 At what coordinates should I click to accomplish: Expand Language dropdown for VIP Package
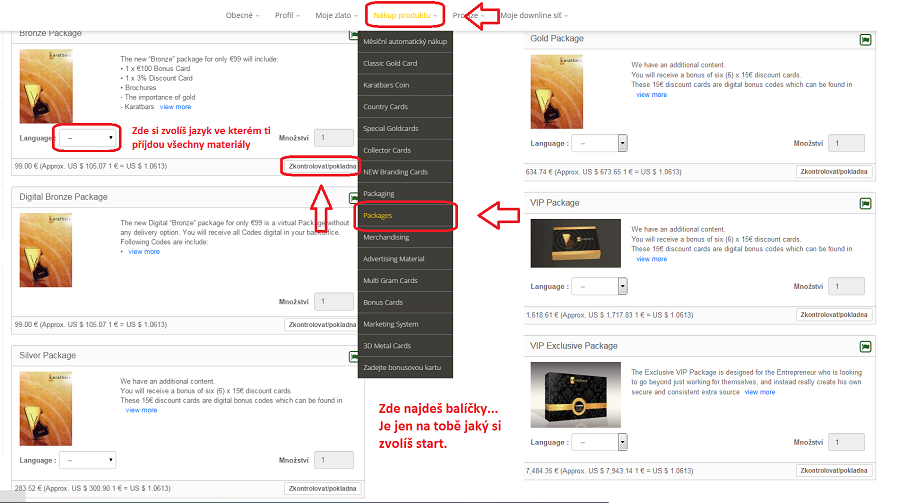601,286
